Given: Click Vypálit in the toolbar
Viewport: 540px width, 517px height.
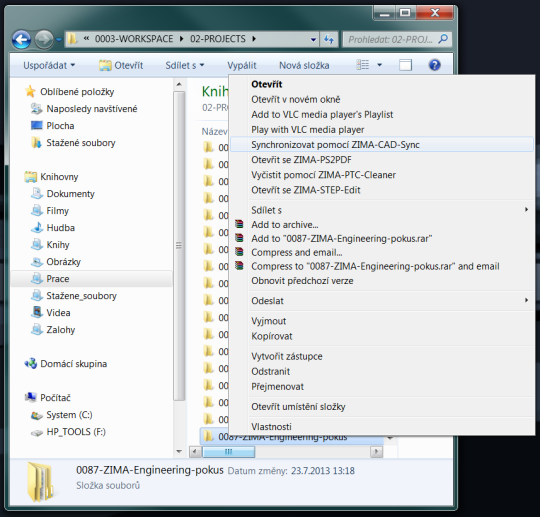Looking at the screenshot, I should 242,65.
